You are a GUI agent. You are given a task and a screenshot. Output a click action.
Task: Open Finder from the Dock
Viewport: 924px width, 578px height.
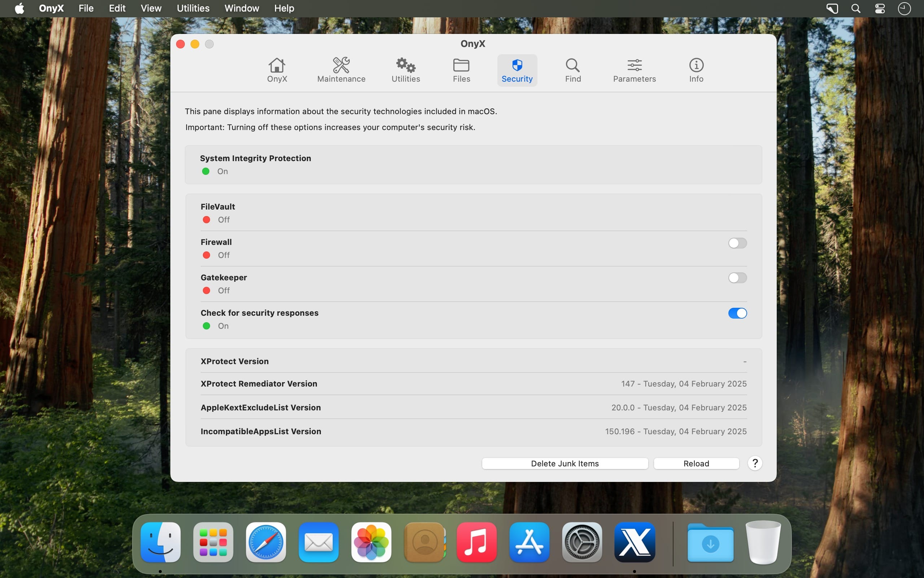160,542
